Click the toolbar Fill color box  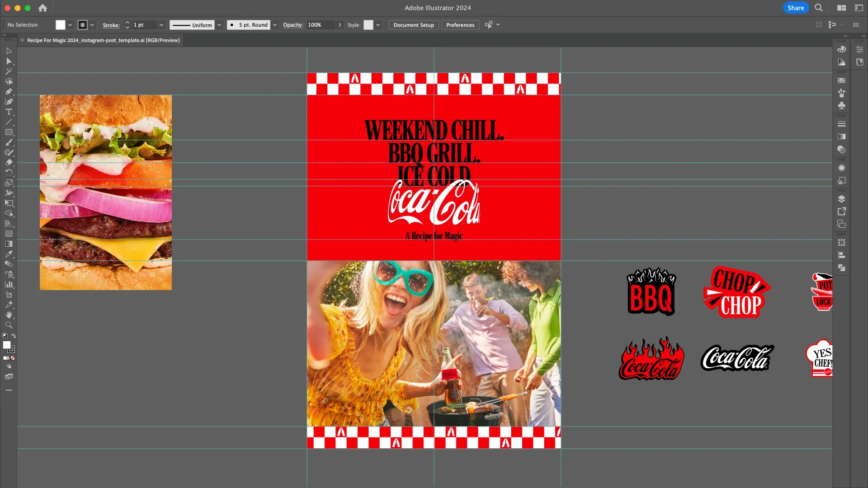click(6, 345)
